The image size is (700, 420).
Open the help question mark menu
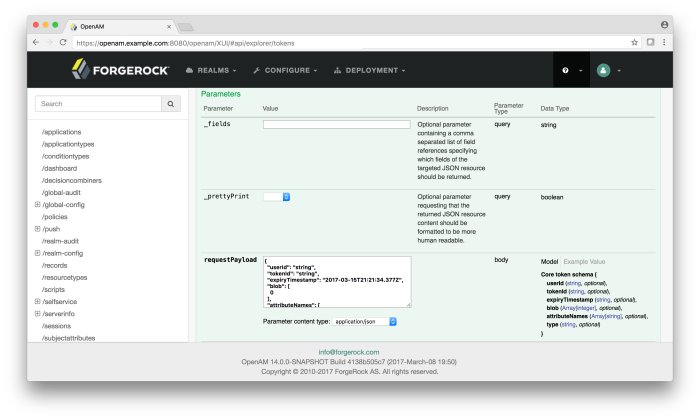click(571, 70)
